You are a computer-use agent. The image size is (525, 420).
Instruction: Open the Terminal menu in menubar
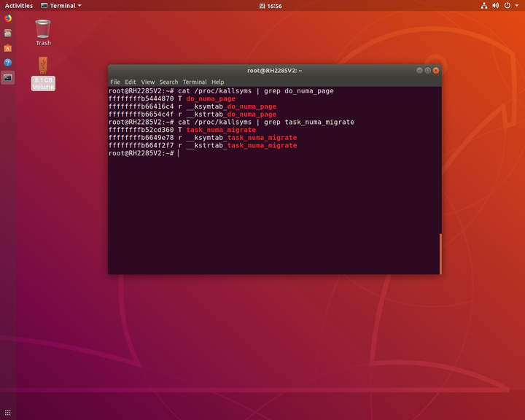195,82
